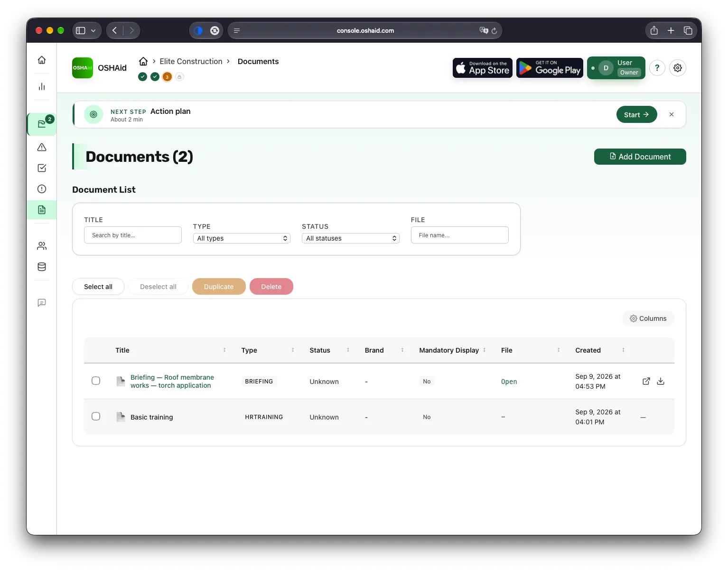Click the Delete button
This screenshot has height=570, width=728.
click(271, 287)
